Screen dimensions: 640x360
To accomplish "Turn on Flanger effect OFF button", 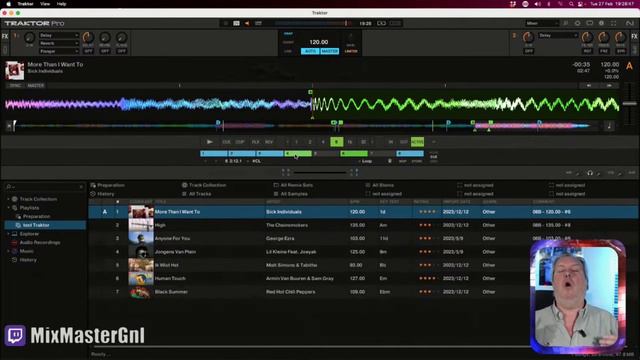I will 122,51.
